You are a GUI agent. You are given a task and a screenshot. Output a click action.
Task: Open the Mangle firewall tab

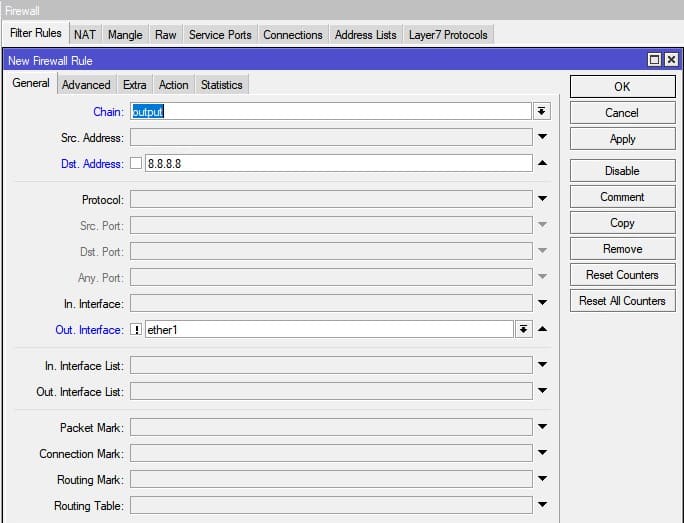click(125, 35)
